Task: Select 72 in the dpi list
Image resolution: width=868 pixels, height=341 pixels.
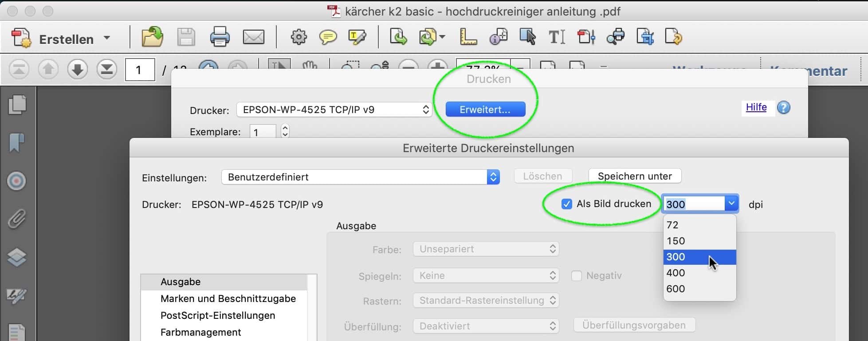Action: click(x=699, y=225)
